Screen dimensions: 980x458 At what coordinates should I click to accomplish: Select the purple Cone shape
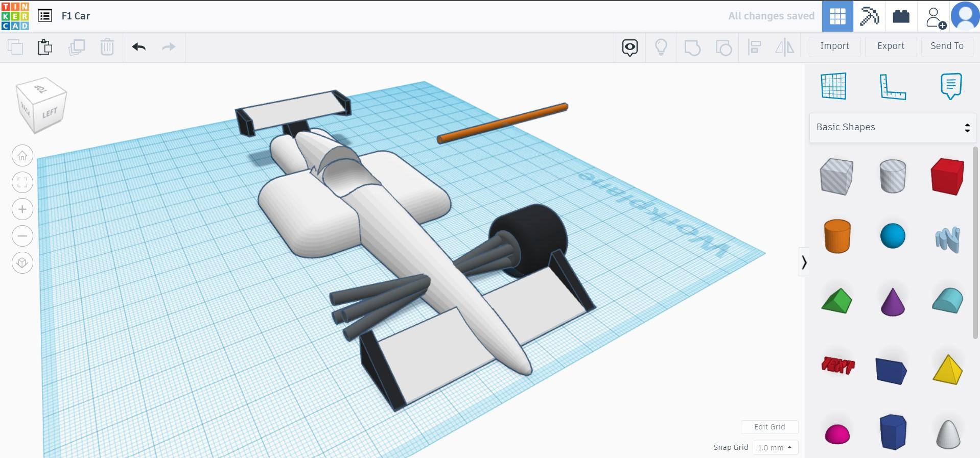coord(893,301)
